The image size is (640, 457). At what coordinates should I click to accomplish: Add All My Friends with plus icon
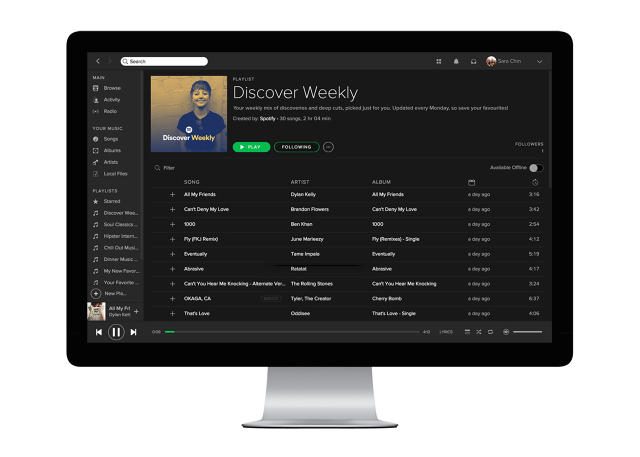coord(172,195)
